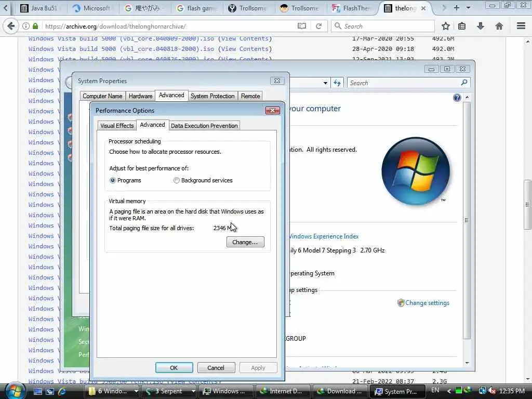
Task: Click the System window help icon
Action: [457, 98]
